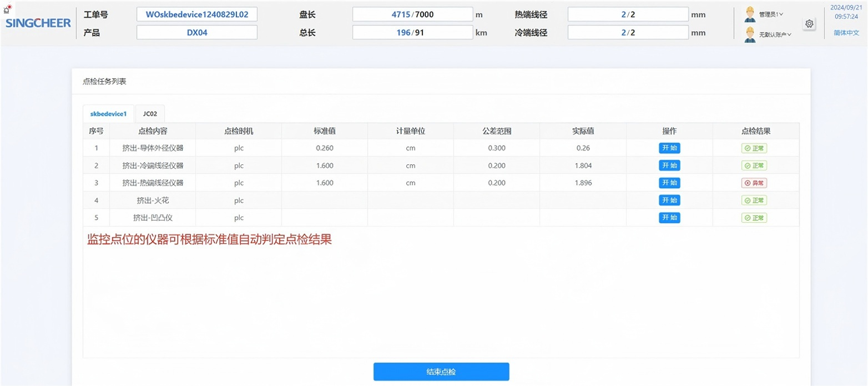The height and width of the screenshot is (386, 868).
Task: Click the 产品 field showing DX04
Action: [197, 33]
